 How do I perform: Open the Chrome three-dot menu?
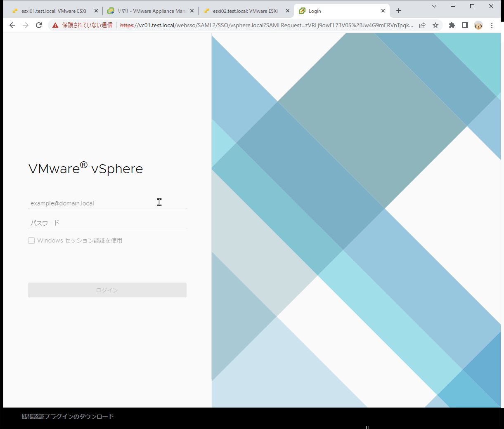(492, 25)
